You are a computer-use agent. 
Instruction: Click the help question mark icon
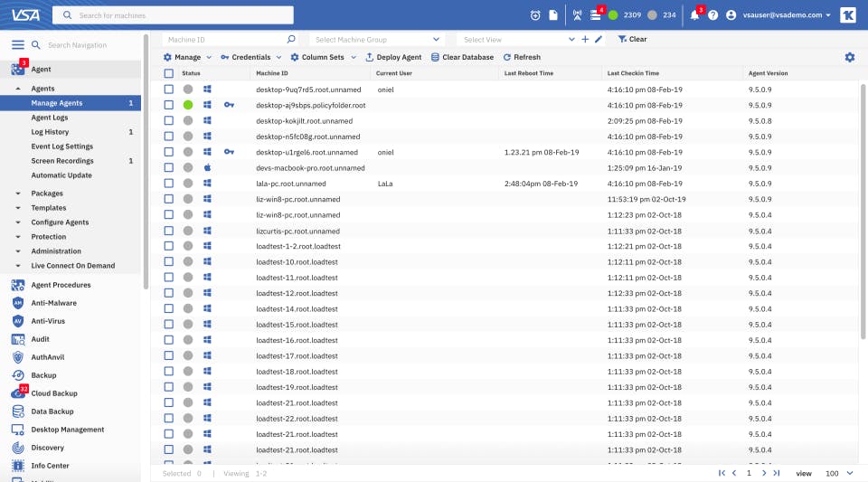(713, 15)
